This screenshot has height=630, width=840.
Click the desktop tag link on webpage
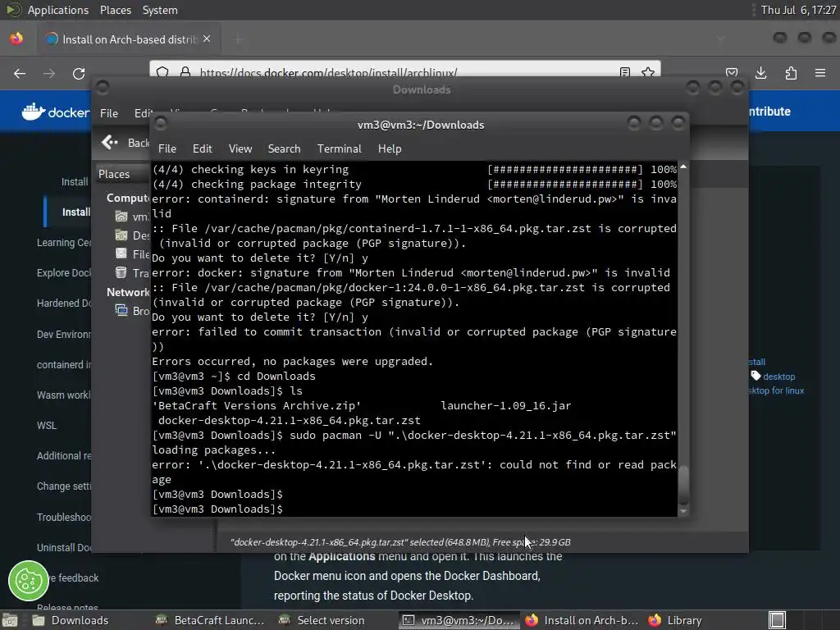click(x=778, y=377)
